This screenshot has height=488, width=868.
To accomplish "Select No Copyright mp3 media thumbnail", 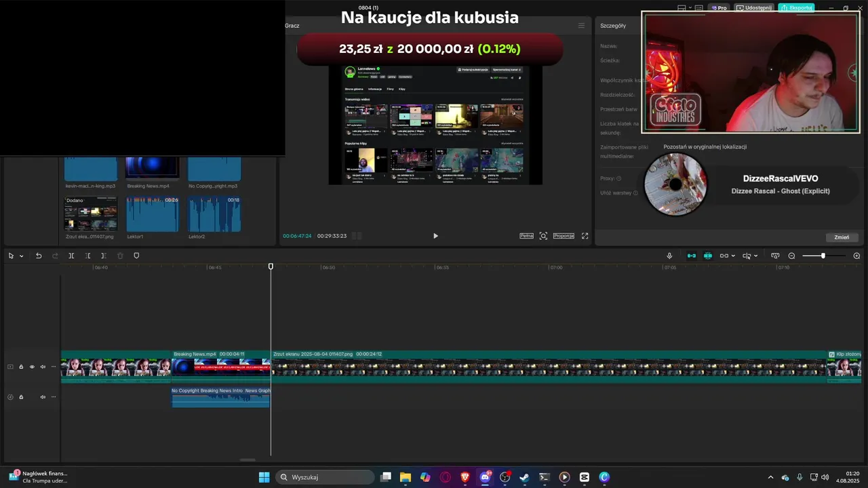I will pos(214,168).
